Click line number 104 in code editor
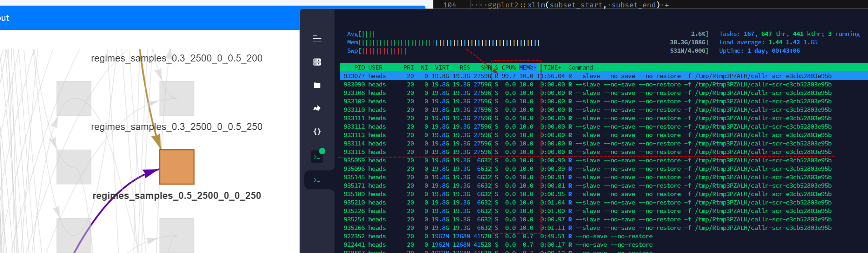868x253 pixels. 450,5
